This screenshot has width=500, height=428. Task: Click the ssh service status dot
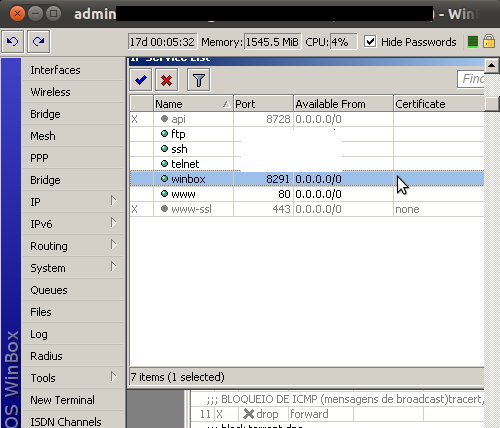click(164, 149)
